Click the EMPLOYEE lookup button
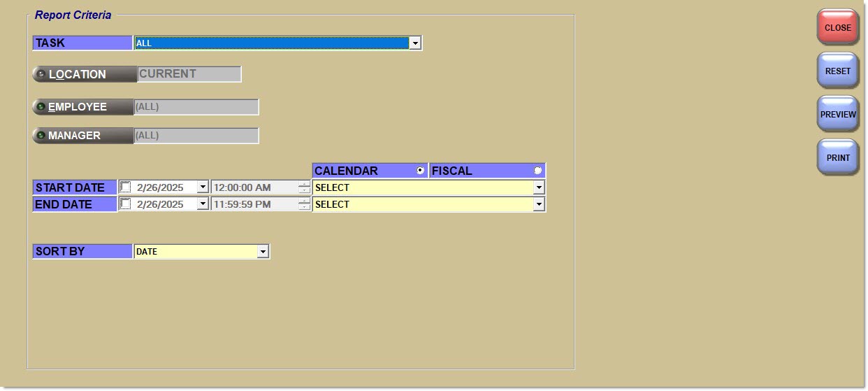The width and height of the screenshot is (868, 391). tap(82, 107)
